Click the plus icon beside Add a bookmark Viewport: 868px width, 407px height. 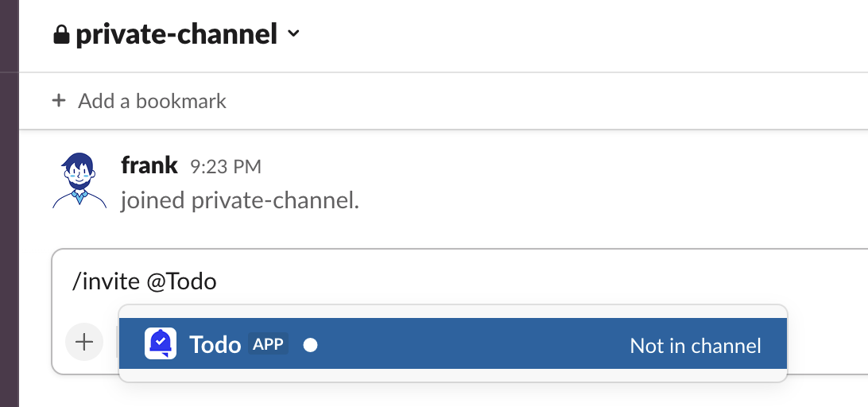[58, 101]
